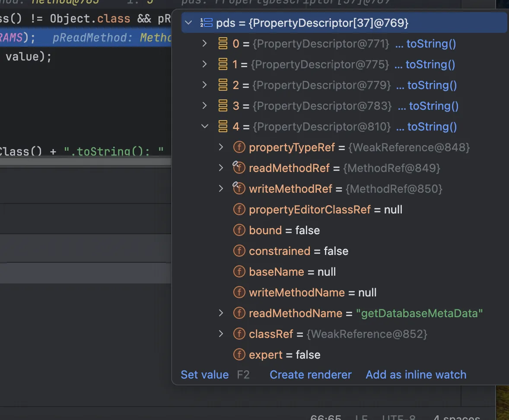Expand array element 1 PropertyDescriptor@775
This screenshot has height=420, width=509.
(205, 64)
